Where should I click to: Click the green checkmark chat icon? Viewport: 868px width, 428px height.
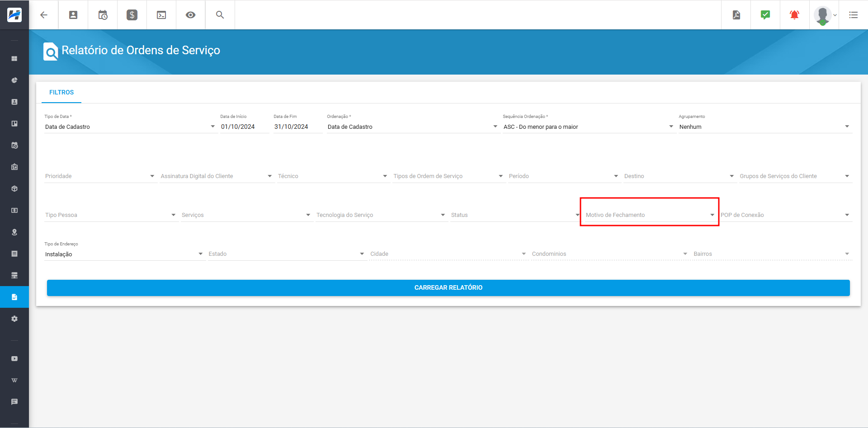pos(765,15)
